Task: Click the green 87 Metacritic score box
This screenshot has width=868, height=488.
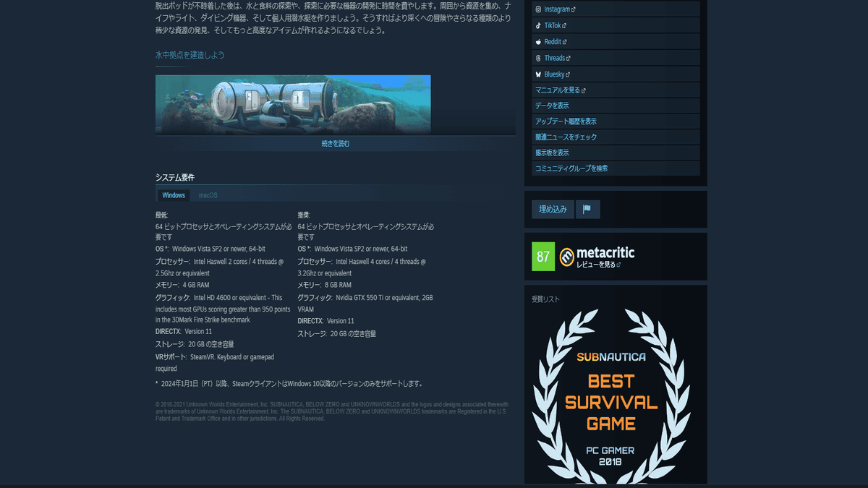Action: tap(543, 257)
